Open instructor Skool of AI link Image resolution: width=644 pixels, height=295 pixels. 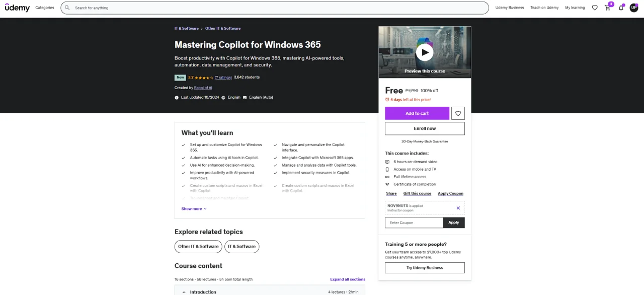click(203, 88)
